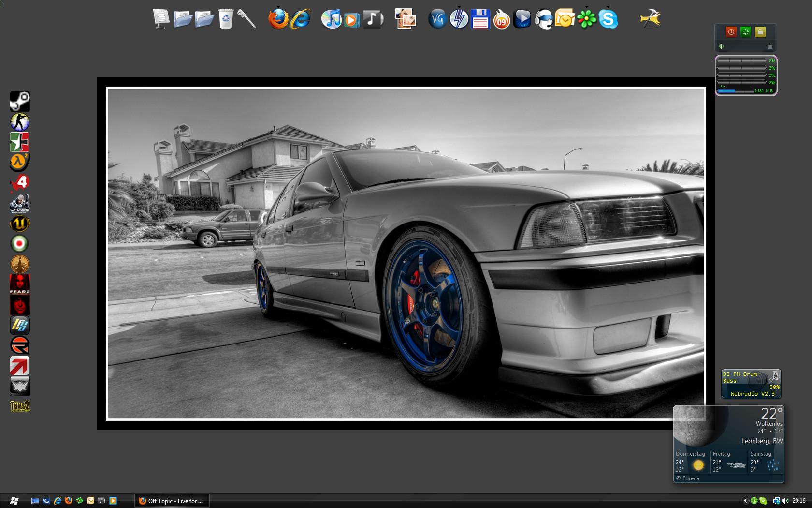Open the mail envelope icon in dock
The width and height of the screenshot is (812, 508).
click(x=565, y=19)
